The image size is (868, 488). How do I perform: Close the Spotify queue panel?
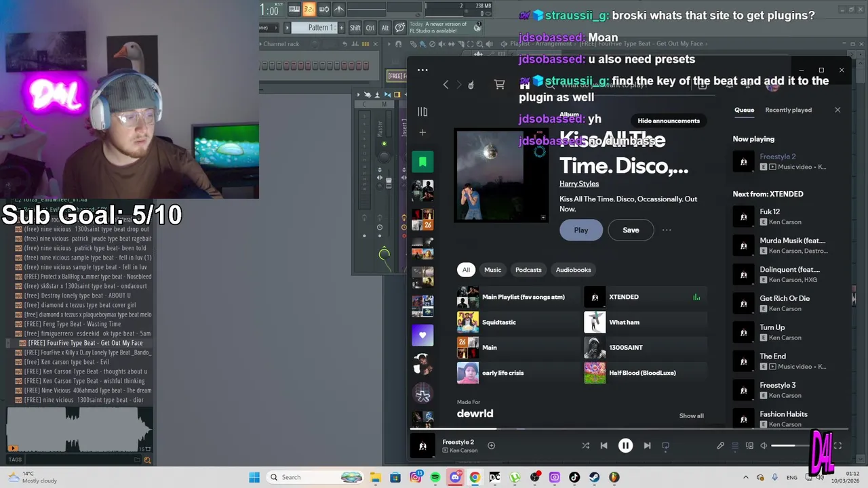tap(837, 110)
